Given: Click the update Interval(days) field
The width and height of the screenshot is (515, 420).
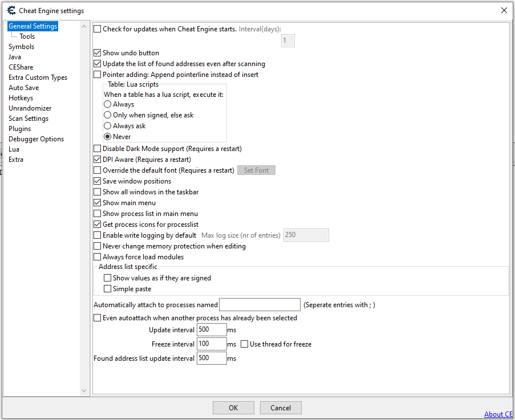Looking at the screenshot, I should click(x=287, y=40).
